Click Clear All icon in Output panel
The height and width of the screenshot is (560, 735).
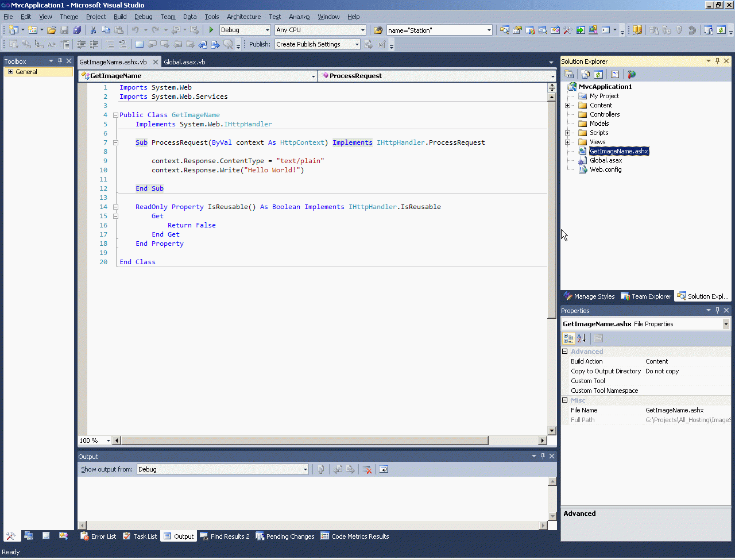tap(367, 469)
